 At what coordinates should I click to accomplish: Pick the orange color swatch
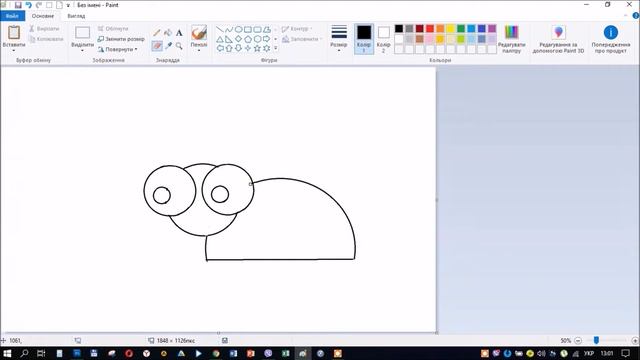click(x=440, y=29)
